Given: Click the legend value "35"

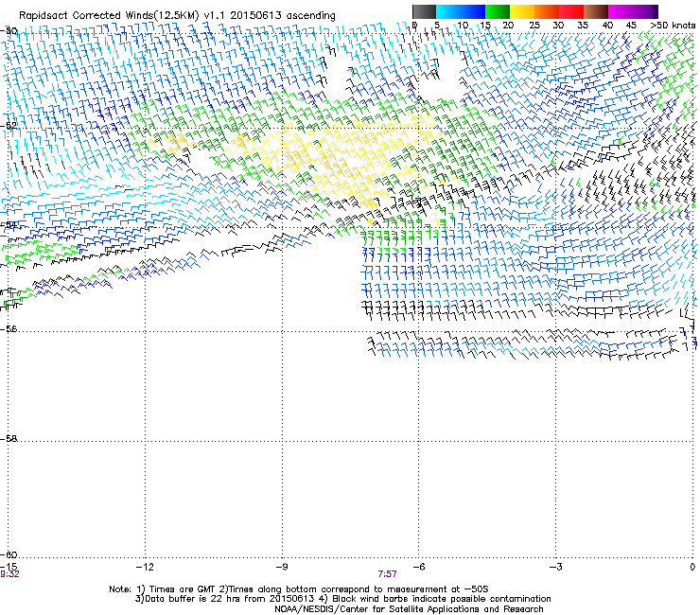Looking at the screenshot, I should click(x=583, y=26).
